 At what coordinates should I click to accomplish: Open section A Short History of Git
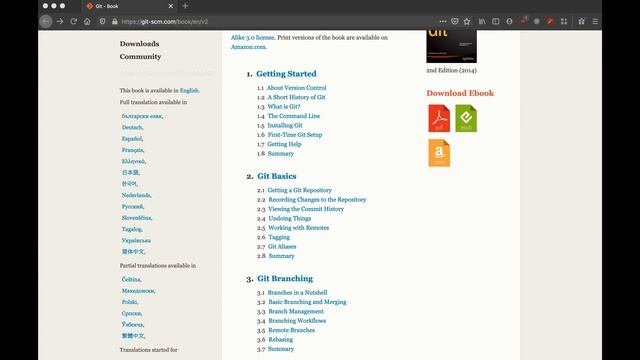(x=296, y=97)
